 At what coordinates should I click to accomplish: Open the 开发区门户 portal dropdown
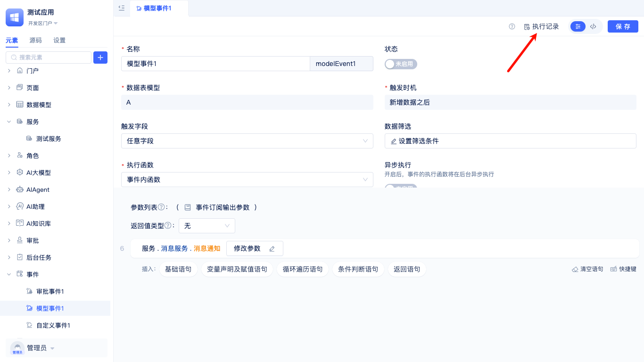tap(42, 23)
